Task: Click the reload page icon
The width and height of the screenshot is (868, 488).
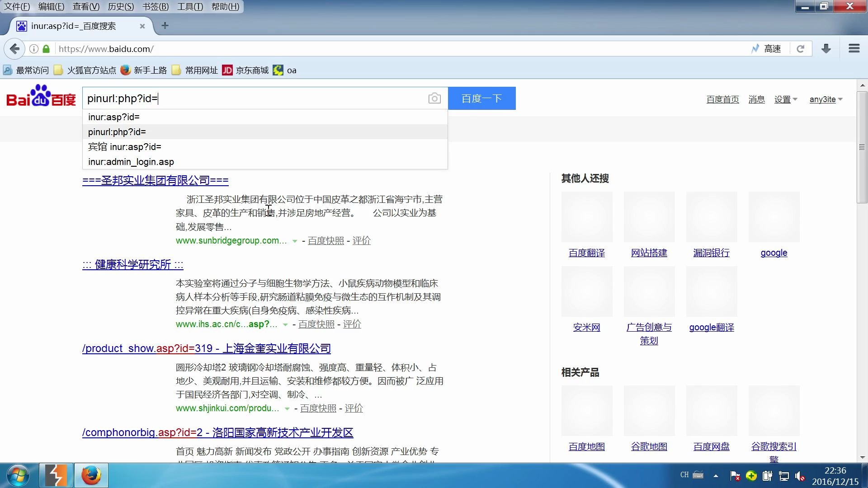Action: tap(801, 49)
